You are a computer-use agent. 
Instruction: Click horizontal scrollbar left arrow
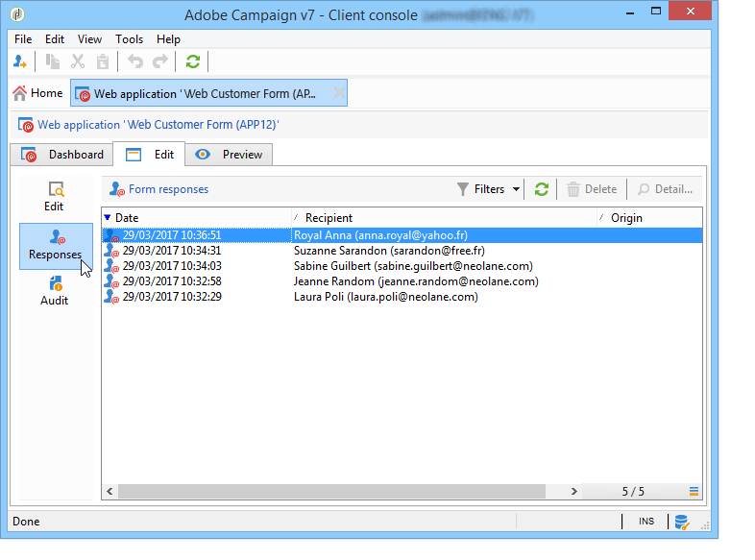(110, 491)
